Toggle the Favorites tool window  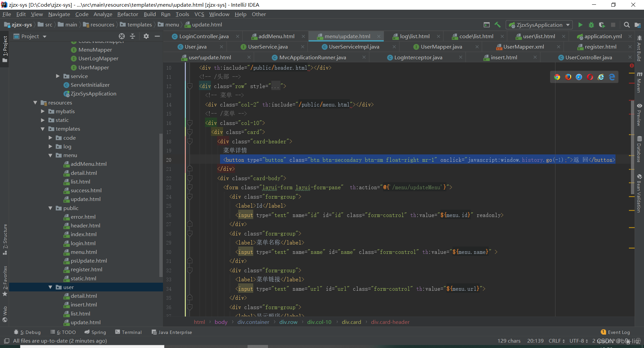click(x=5, y=281)
